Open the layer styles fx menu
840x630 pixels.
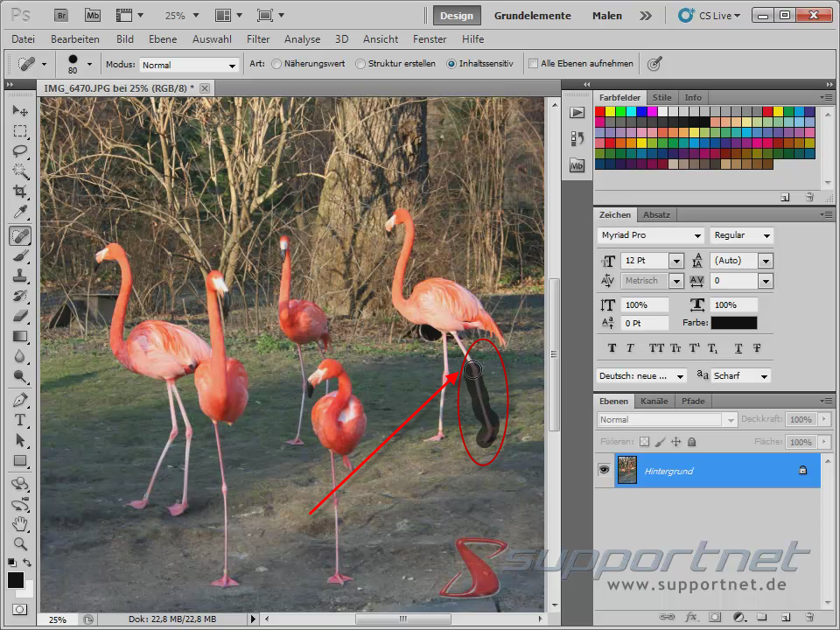(x=690, y=618)
